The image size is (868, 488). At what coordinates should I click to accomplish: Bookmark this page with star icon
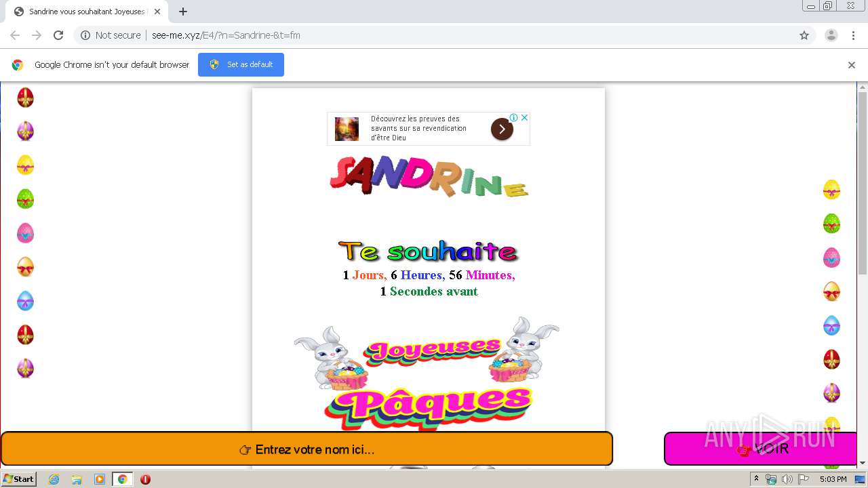(x=804, y=35)
